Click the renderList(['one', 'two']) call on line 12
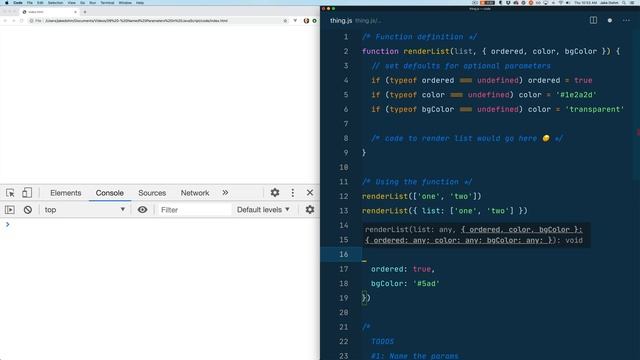The height and width of the screenshot is (360, 640). tap(422, 196)
